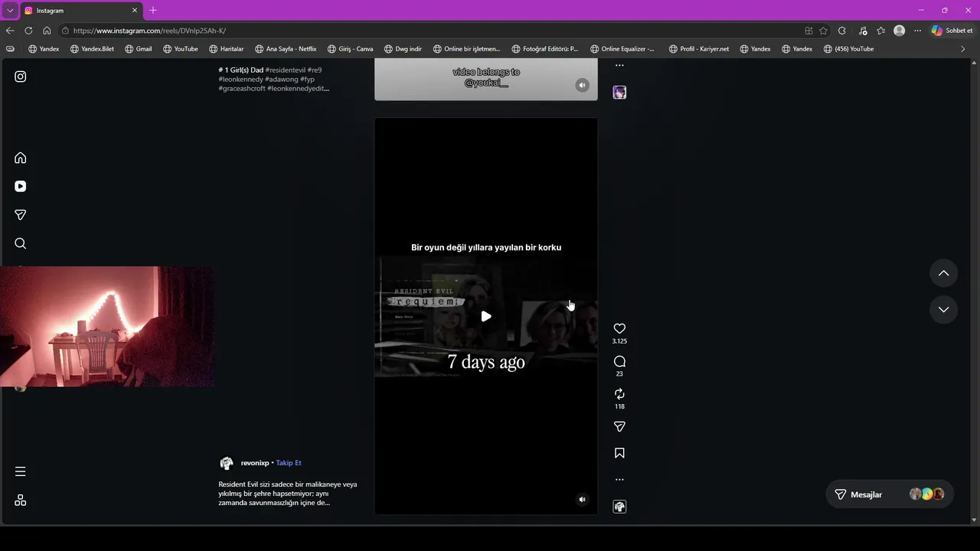The image size is (980, 551).
Task: Open more options dots beside current reel
Action: click(619, 480)
